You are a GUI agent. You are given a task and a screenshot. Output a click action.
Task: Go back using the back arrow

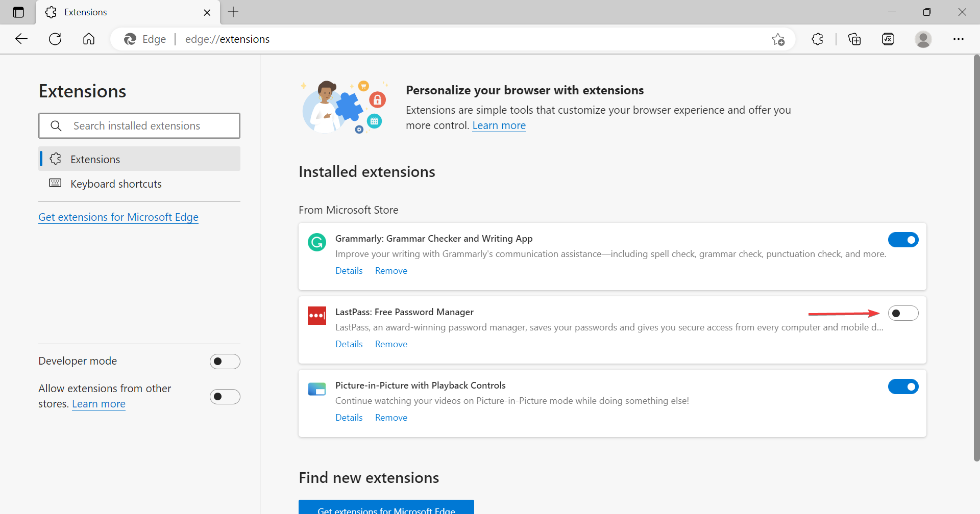tap(21, 39)
